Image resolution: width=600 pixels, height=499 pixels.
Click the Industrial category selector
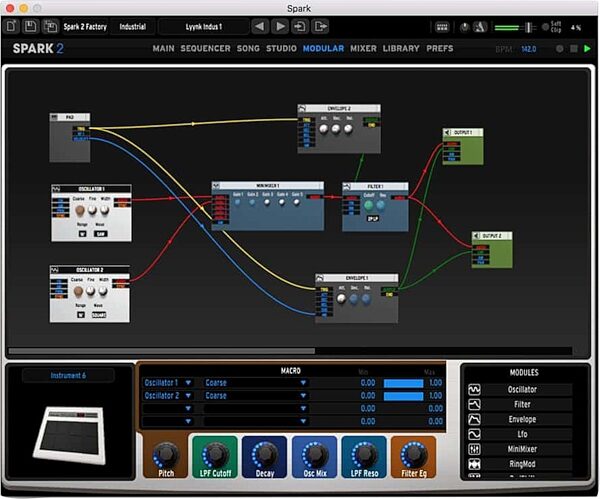(x=132, y=27)
